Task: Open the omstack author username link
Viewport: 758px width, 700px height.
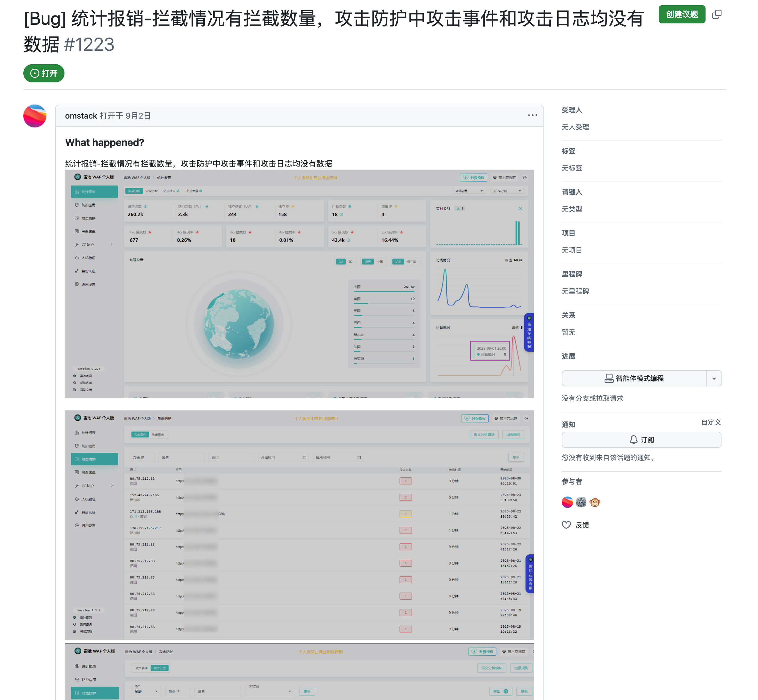Action: [81, 116]
